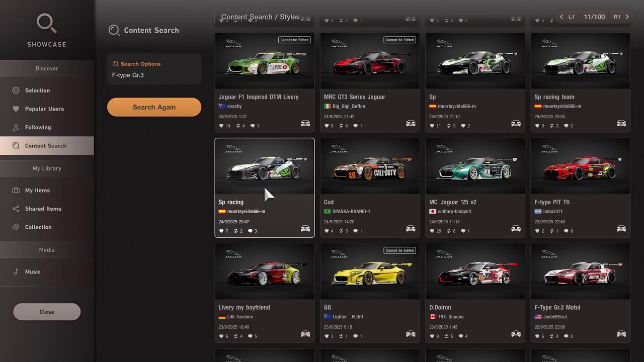Click the heart icon on Livery my boyfriend card

tap(221, 336)
